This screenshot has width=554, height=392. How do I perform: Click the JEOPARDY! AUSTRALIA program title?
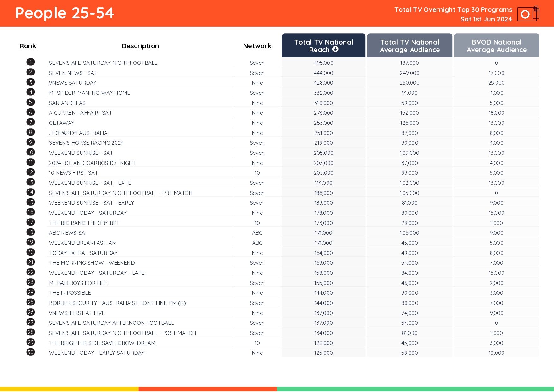click(x=78, y=133)
